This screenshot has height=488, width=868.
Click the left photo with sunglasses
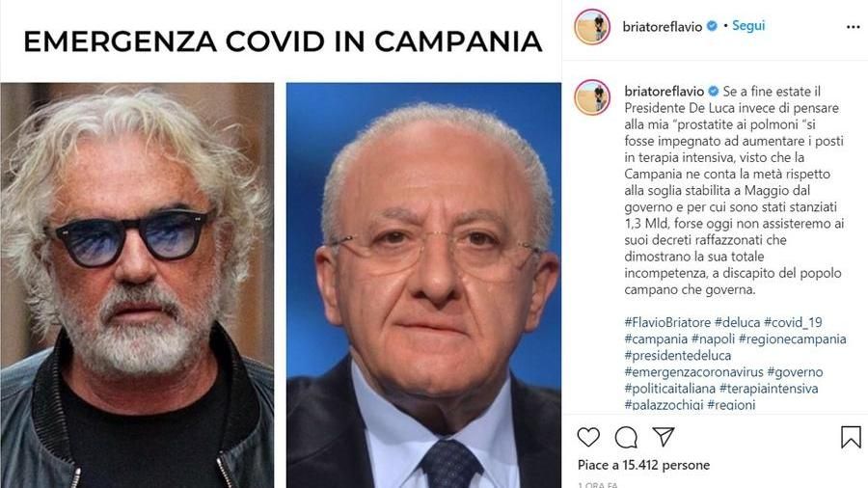click(x=137, y=285)
